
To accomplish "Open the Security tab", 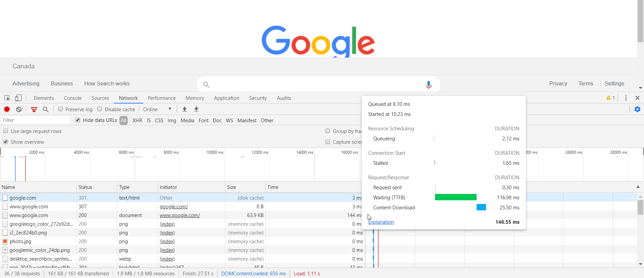I will tap(258, 98).
